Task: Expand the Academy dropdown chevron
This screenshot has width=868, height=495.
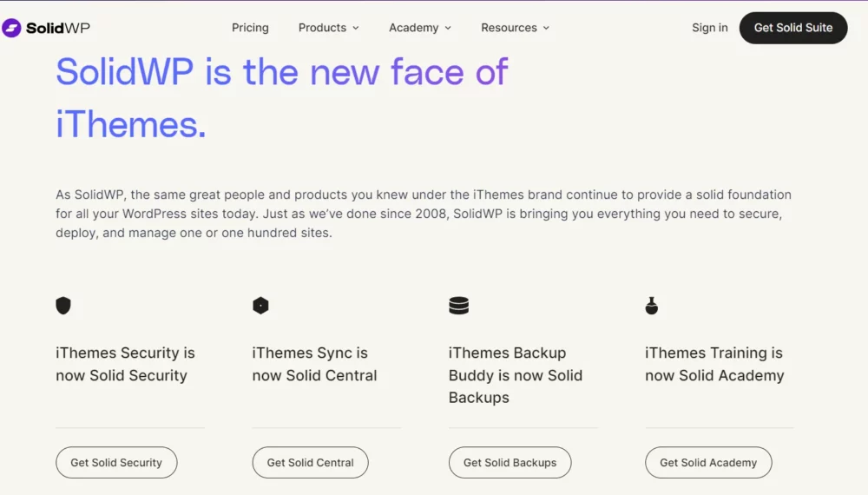Action: (x=448, y=28)
